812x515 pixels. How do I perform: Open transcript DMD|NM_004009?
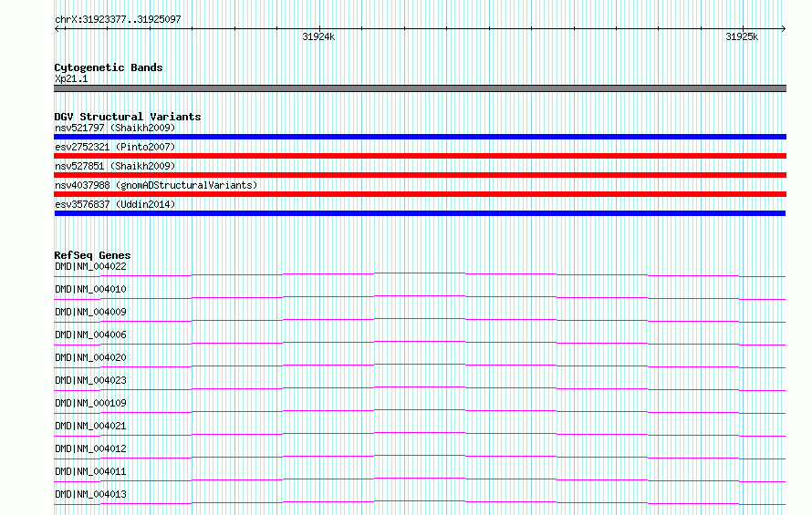tap(90, 312)
